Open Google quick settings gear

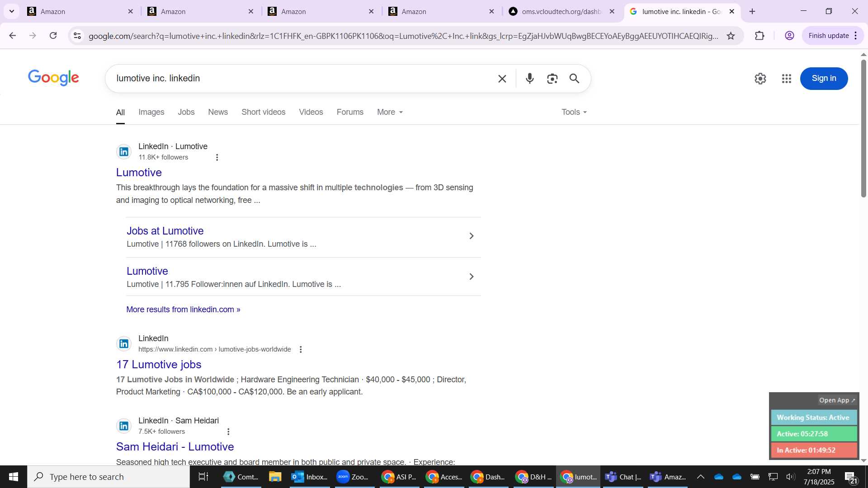click(760, 79)
